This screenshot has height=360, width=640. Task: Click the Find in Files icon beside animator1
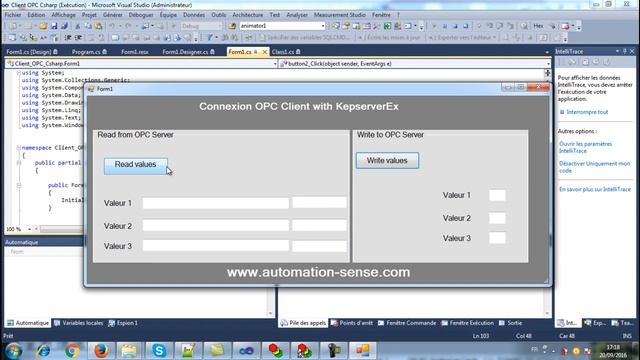[x=232, y=26]
